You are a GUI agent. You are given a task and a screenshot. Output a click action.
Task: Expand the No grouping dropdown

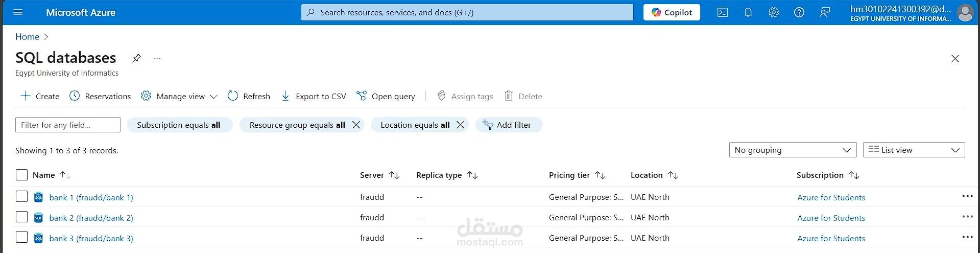pos(793,150)
